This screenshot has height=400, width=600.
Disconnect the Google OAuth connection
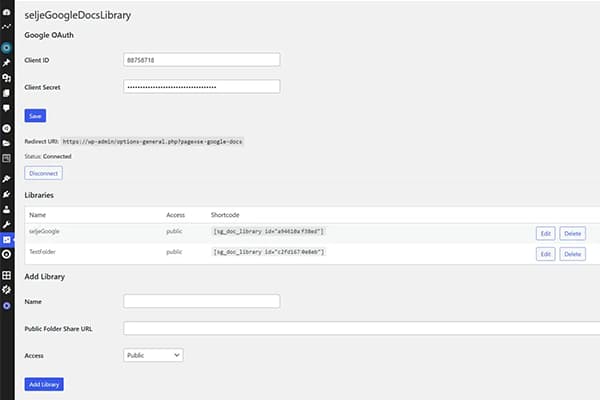(x=43, y=173)
